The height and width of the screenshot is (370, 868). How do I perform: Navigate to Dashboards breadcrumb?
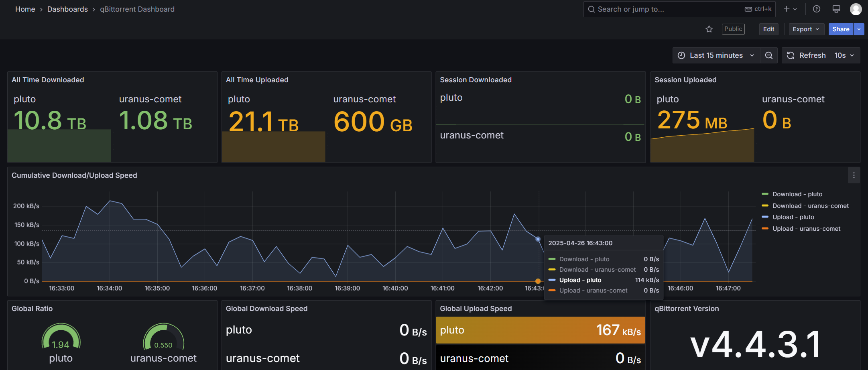click(x=67, y=9)
